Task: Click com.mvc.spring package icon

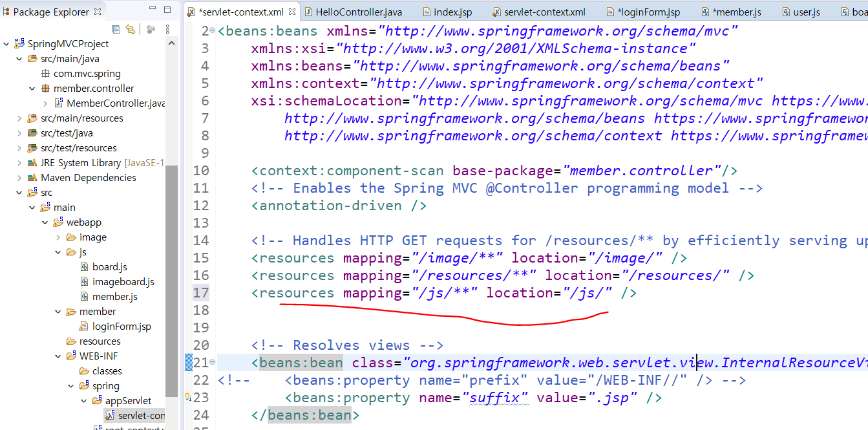Action: [x=45, y=74]
